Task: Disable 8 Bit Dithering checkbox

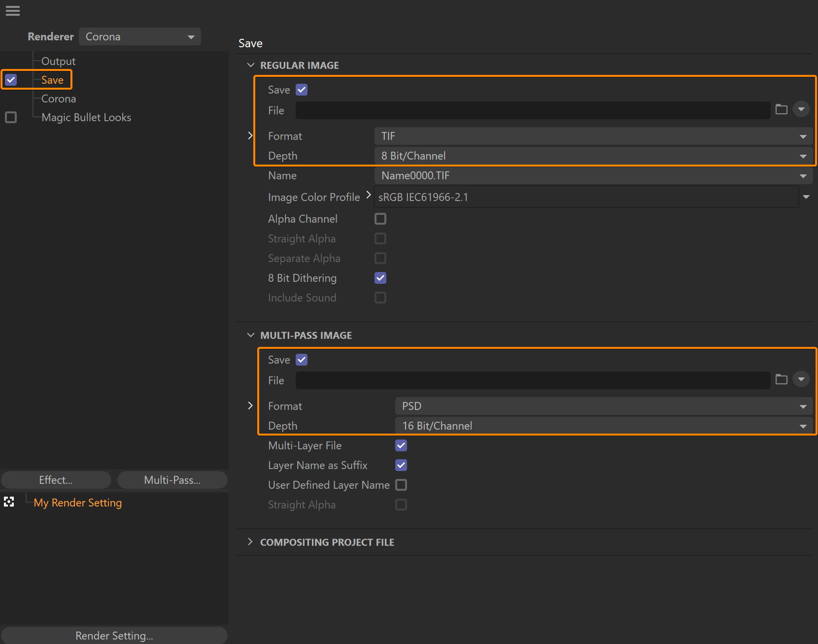Action: [380, 278]
